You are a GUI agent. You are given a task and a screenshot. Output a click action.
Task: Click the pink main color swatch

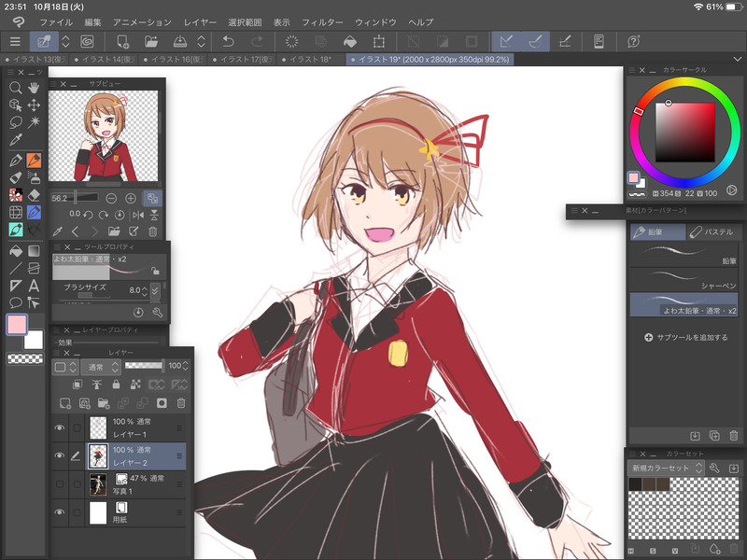[17, 325]
